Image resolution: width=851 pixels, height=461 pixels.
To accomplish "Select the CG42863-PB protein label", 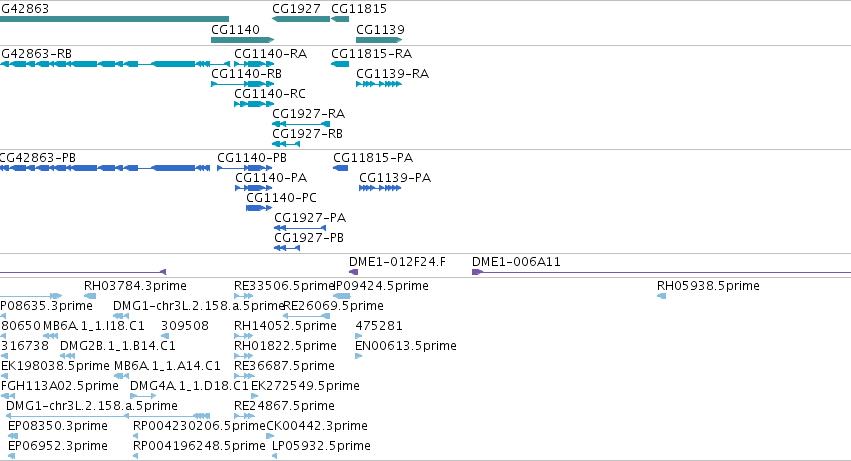I will click(x=37, y=157).
